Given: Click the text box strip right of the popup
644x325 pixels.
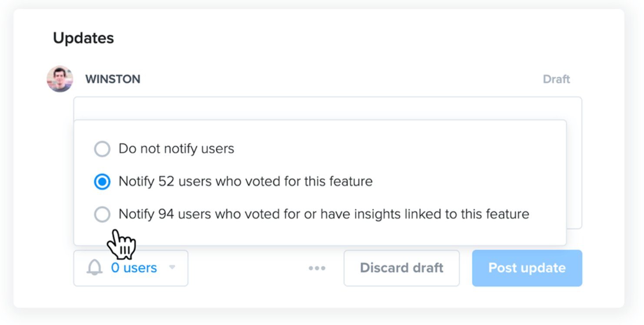Looking at the screenshot, I should pos(574,174).
